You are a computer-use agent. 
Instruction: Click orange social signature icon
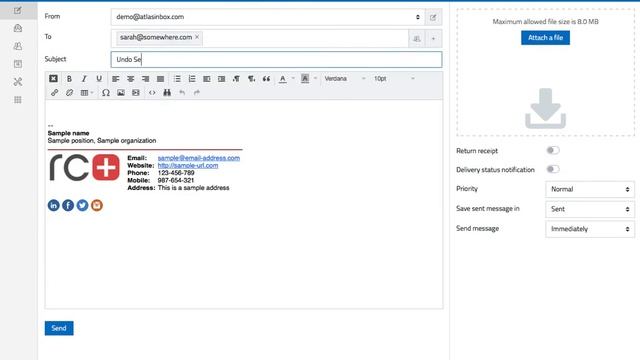(97, 205)
